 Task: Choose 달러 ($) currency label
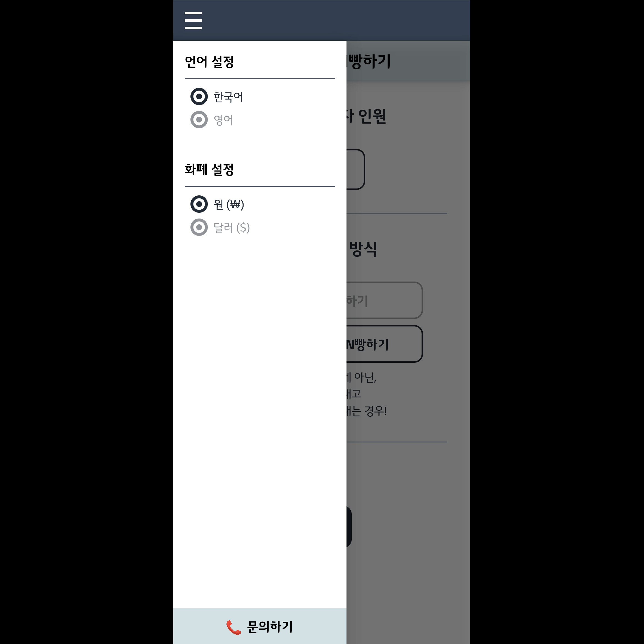pos(232,228)
